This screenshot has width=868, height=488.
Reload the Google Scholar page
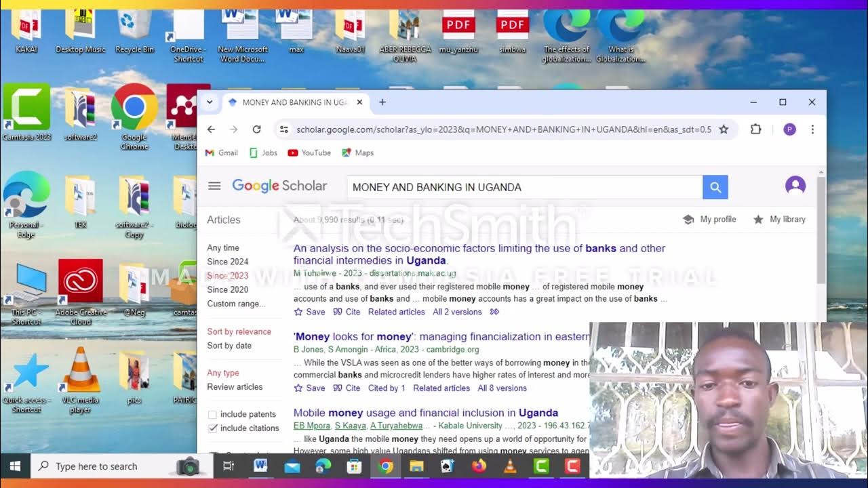(256, 129)
